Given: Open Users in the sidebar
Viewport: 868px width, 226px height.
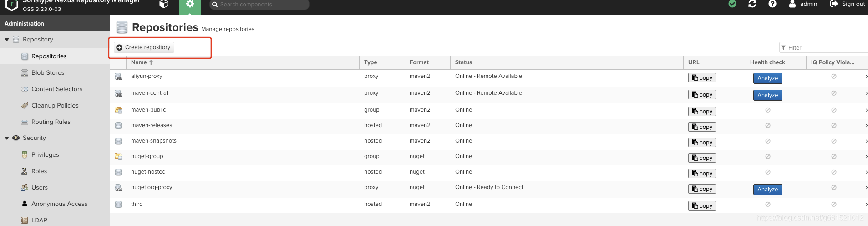Looking at the screenshot, I should tap(40, 187).
